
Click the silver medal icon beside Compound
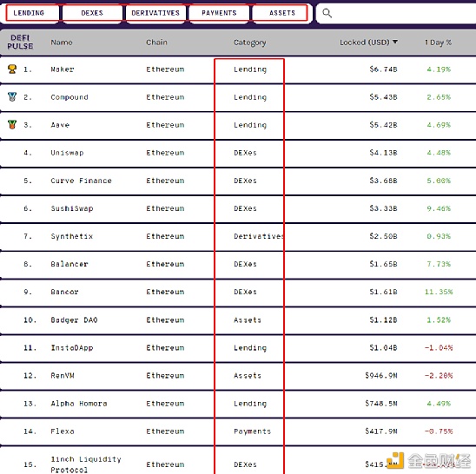click(x=12, y=96)
